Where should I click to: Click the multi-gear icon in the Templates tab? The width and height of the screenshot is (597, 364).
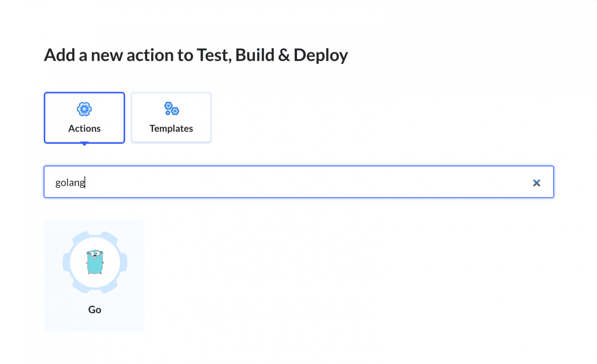pos(171,108)
